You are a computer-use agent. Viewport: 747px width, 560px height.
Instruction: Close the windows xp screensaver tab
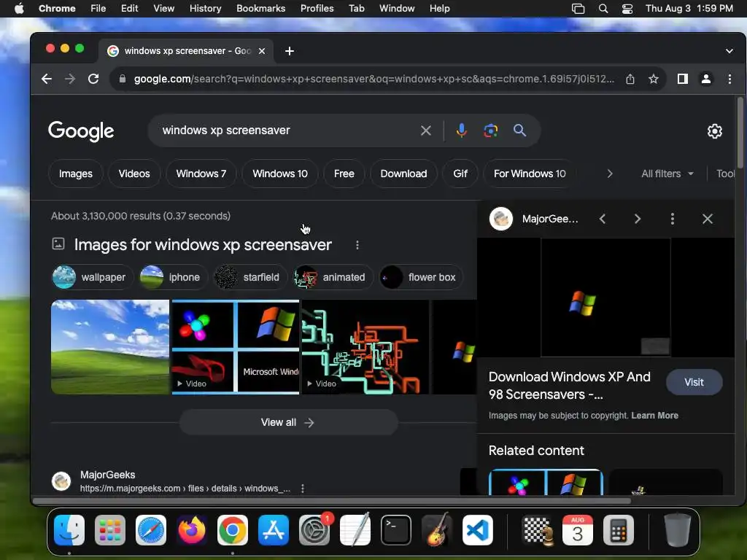(262, 51)
